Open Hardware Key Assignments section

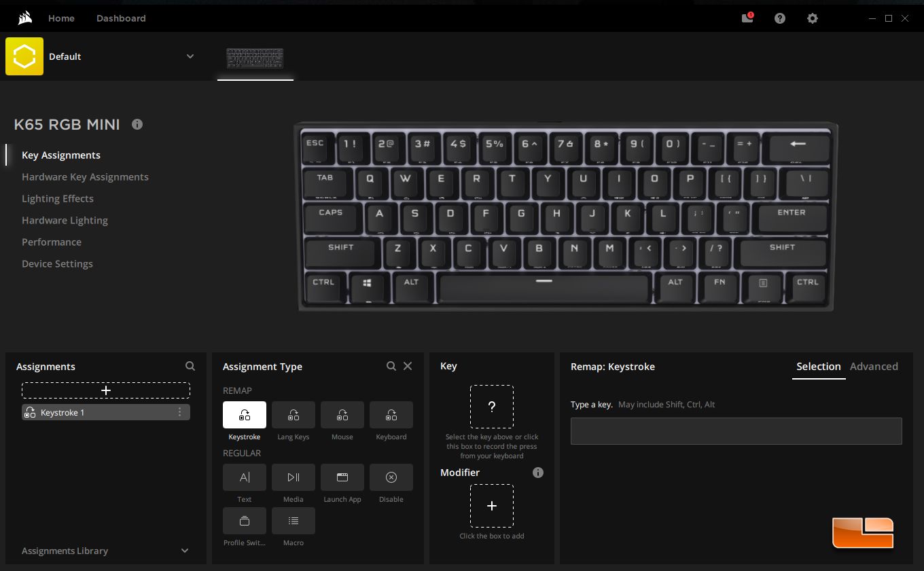click(x=85, y=177)
